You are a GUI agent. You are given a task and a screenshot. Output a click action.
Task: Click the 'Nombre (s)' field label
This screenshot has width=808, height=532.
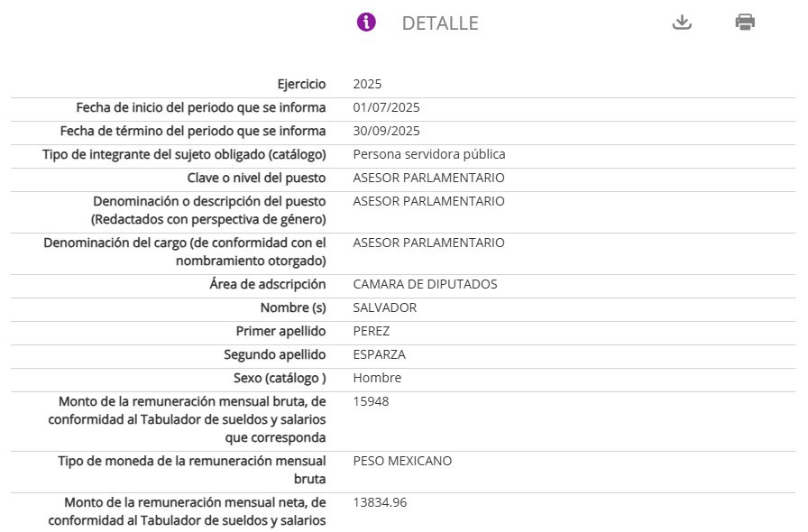pos(293,307)
